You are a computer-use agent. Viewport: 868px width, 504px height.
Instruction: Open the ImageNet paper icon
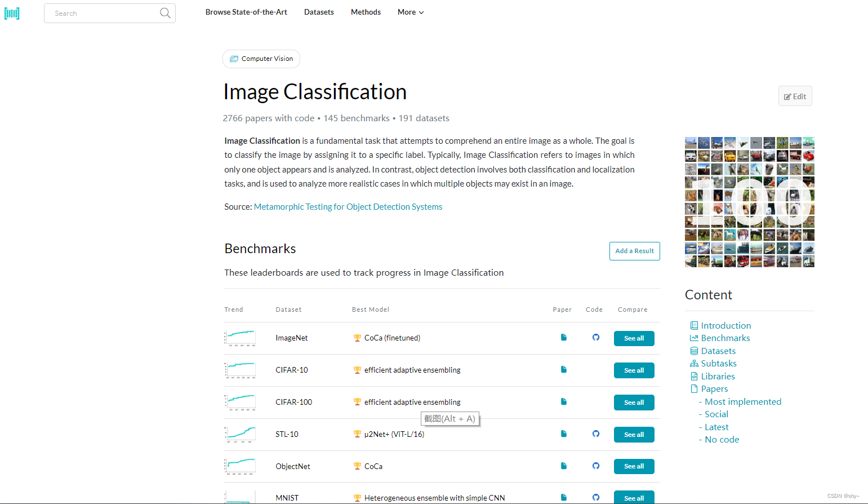coord(564,337)
